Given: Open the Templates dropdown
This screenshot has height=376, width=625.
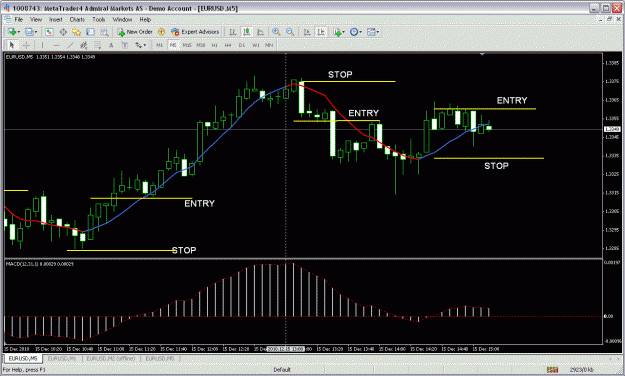Looking at the screenshot, I should pyautogui.click(x=373, y=32).
